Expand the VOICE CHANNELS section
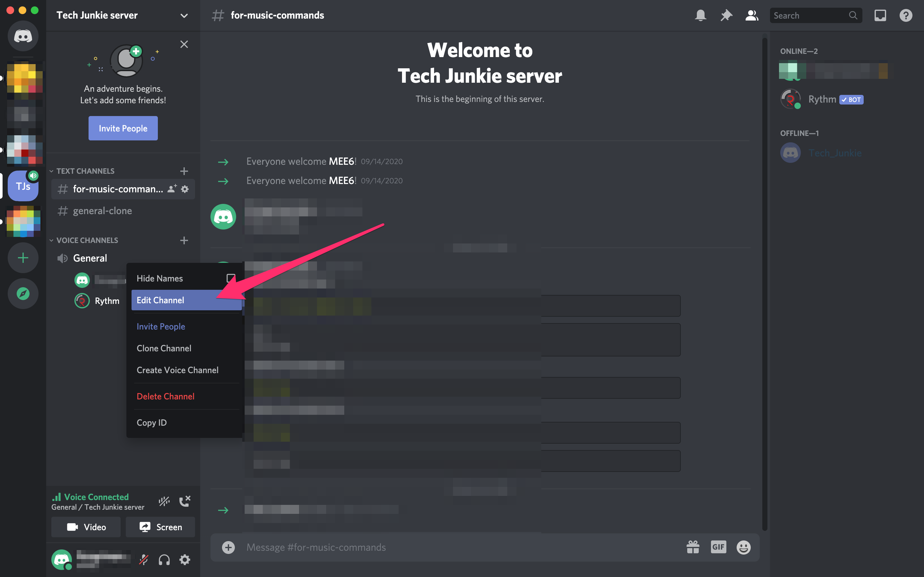 click(x=87, y=240)
